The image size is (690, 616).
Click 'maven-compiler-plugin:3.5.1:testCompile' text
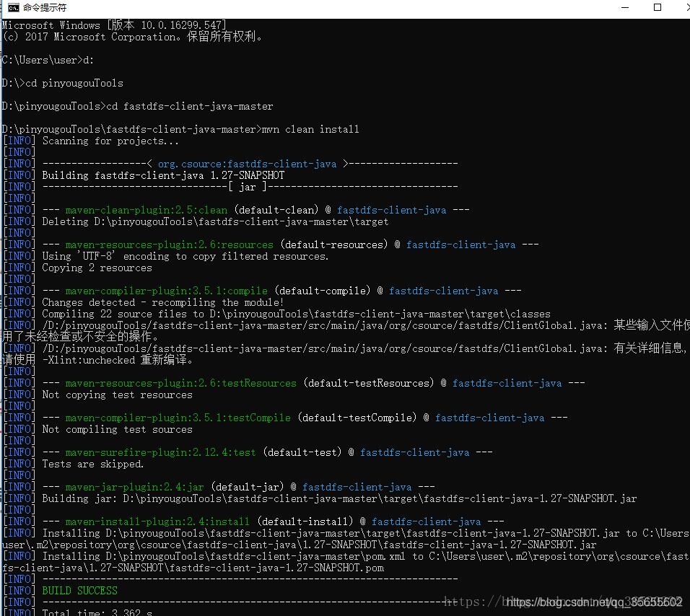[178, 418]
